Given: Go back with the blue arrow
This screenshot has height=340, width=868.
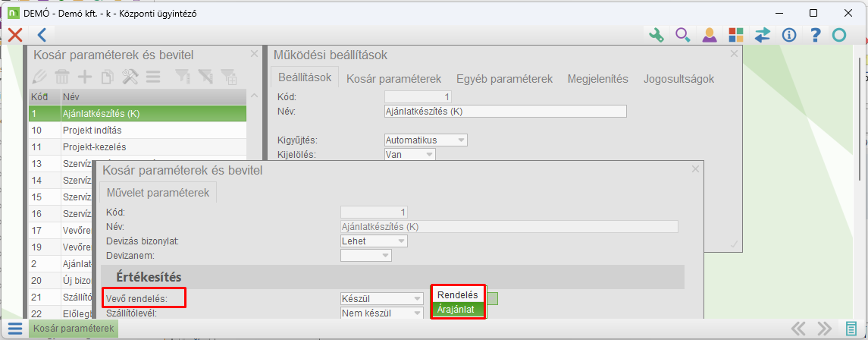Looking at the screenshot, I should pos(42,35).
